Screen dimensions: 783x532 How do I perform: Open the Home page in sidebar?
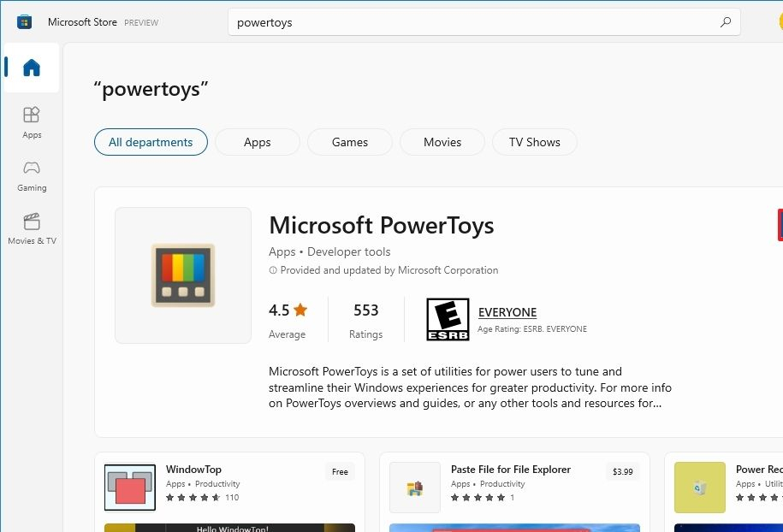(32, 68)
